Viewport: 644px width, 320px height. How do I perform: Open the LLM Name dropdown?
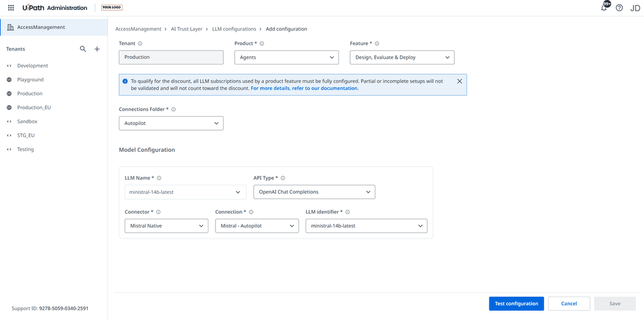pos(185,192)
